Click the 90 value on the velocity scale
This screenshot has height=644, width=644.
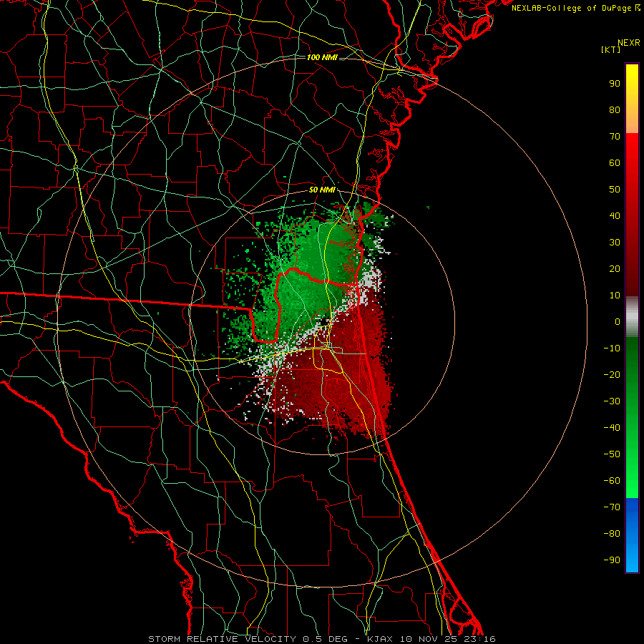coord(615,84)
